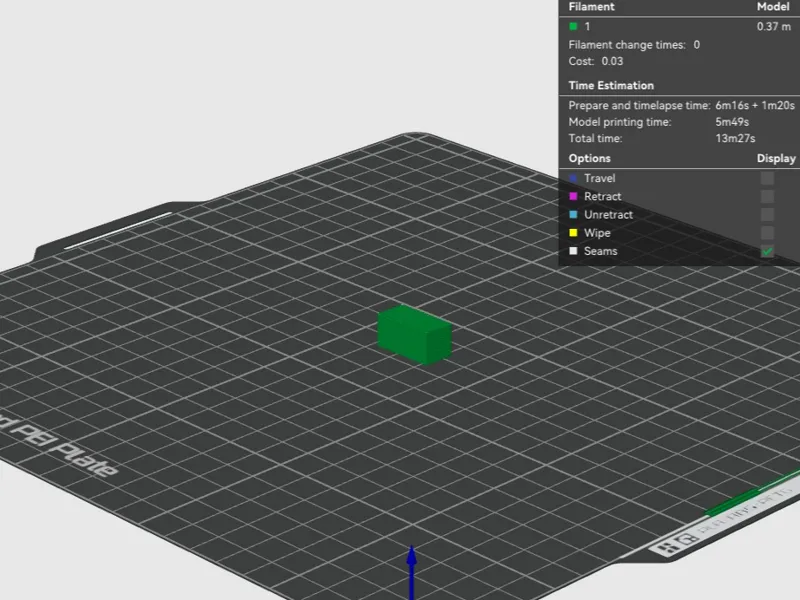Click the 'Filament' column header
This screenshot has width=800, height=600.
tap(591, 7)
